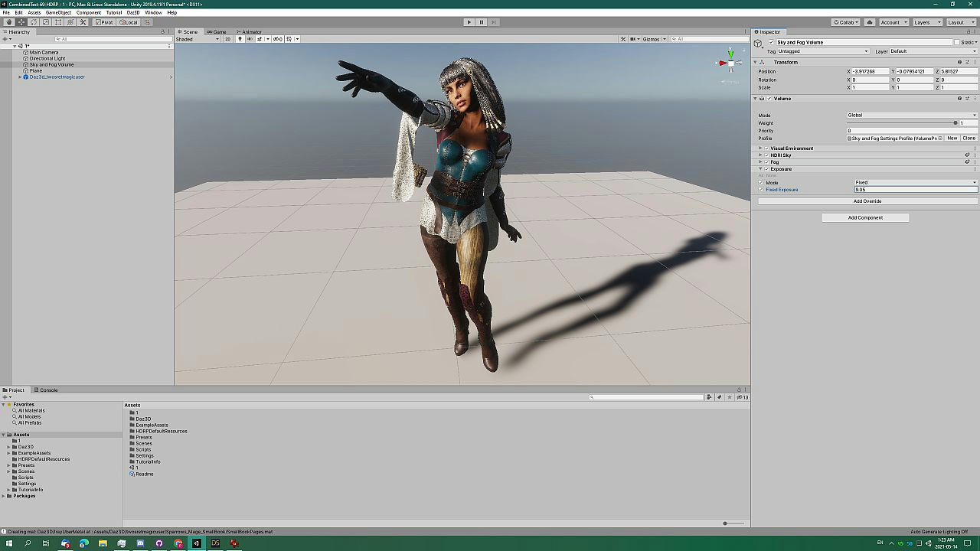The height and width of the screenshot is (551, 980).
Task: Expand Daz3d_twosretmagicuser in Hierarchy
Action: click(20, 77)
